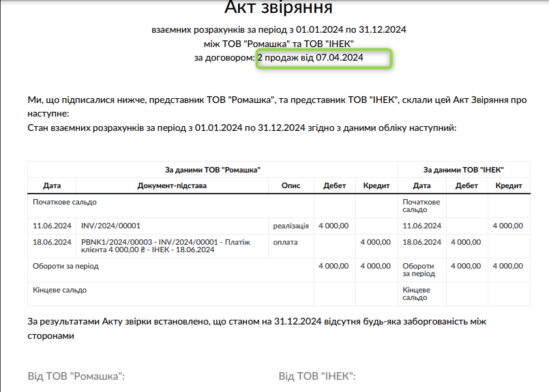Click the "між ТОВ Ромашка та ТОВ ІНЕК" line
This screenshot has height=392, width=549.
click(278, 44)
